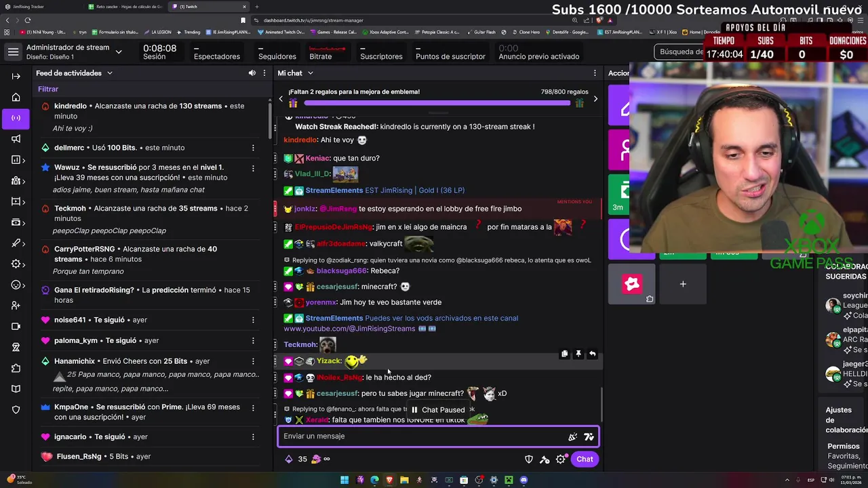Expand the Feed de actividades dropdown

109,73
